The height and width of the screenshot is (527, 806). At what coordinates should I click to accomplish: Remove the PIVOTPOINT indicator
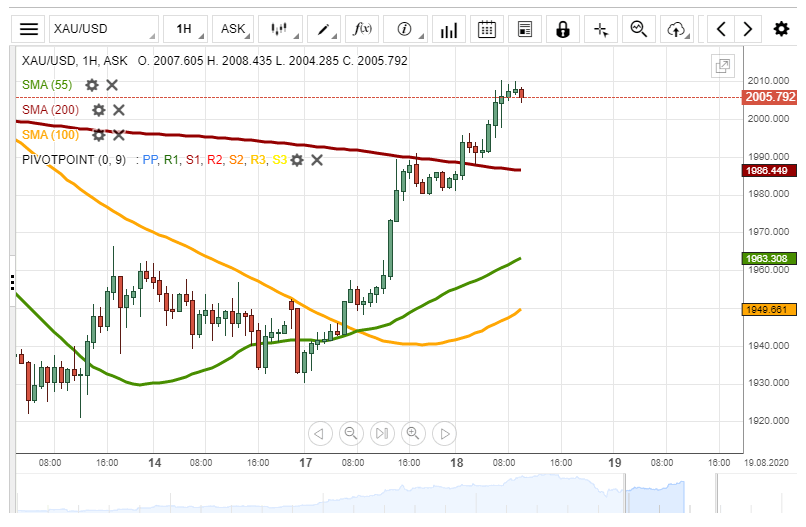click(317, 160)
